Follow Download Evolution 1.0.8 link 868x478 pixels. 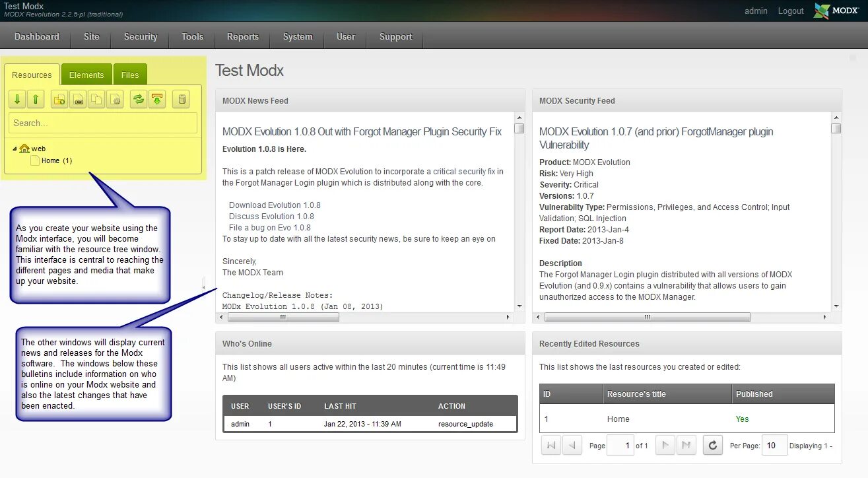[275, 205]
